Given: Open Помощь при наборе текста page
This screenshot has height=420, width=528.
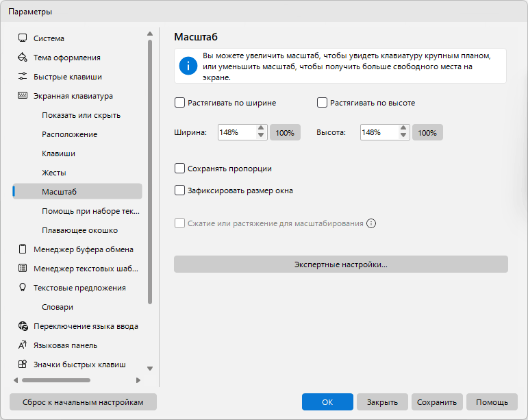Looking at the screenshot, I should pos(77,211).
